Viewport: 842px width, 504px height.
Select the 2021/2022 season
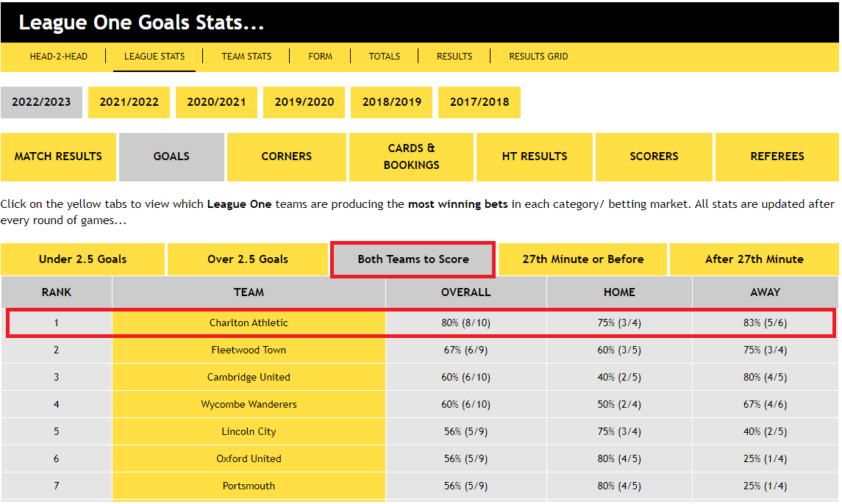click(x=129, y=102)
